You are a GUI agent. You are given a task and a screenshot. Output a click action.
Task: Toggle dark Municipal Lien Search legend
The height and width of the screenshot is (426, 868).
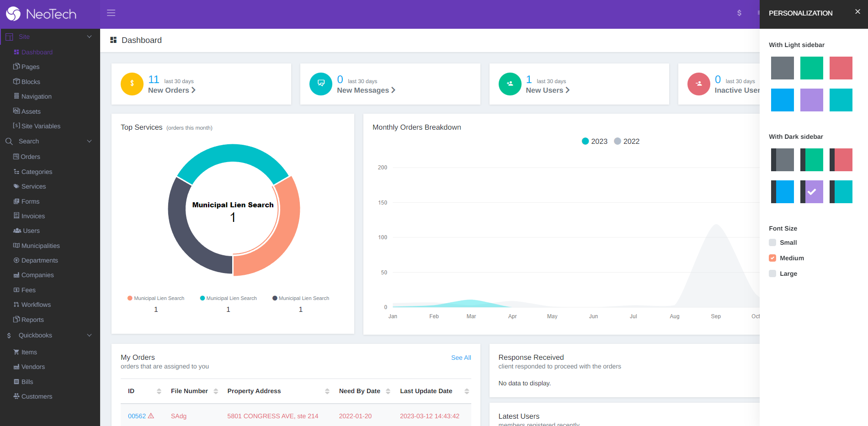(x=301, y=298)
